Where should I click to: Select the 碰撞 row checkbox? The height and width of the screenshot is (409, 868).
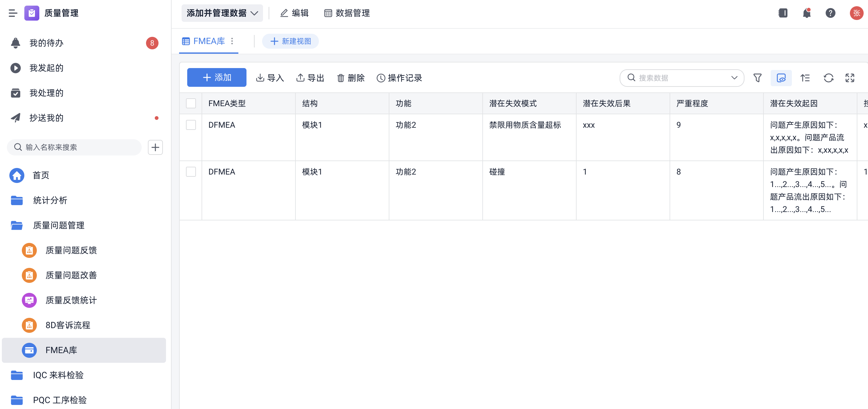(x=191, y=172)
